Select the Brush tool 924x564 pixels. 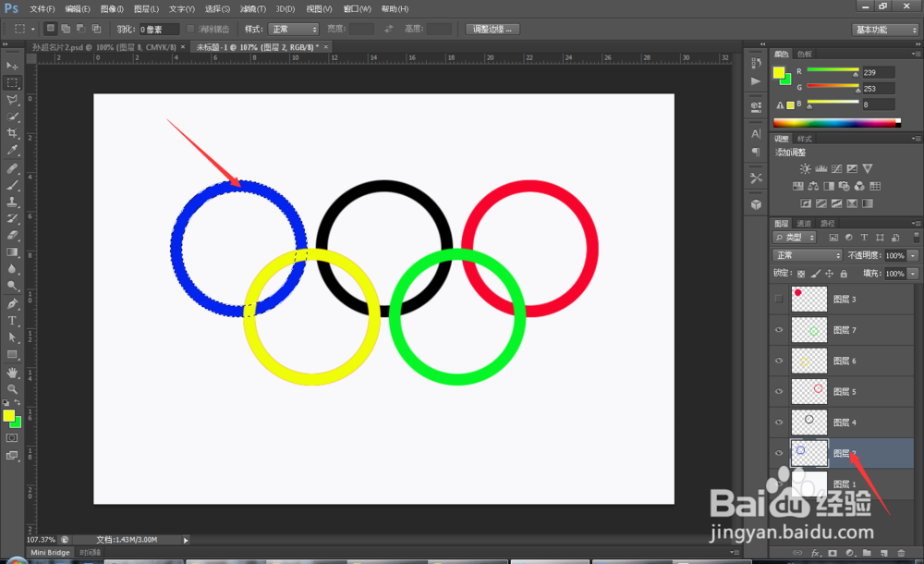[x=12, y=185]
